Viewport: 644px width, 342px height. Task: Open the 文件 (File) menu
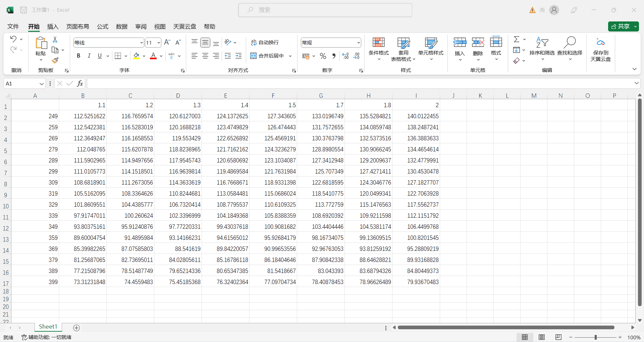click(13, 26)
